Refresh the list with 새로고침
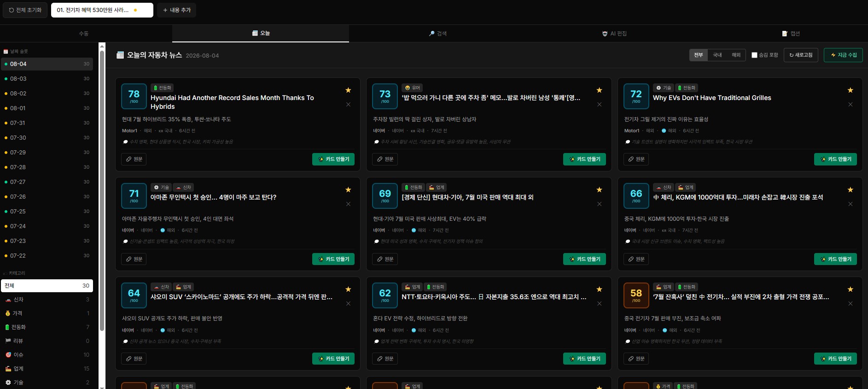Screen dimensions: 868x389 801,55
